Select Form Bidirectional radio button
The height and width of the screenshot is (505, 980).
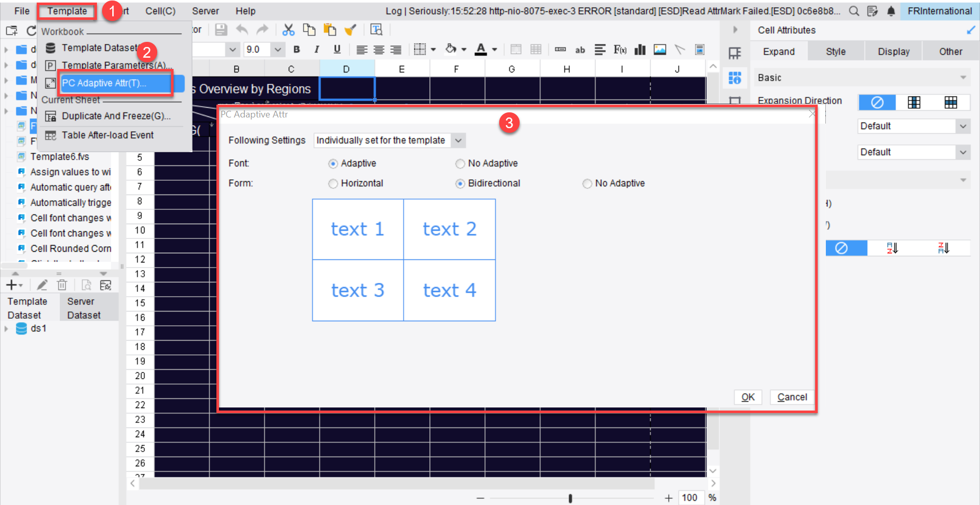pos(460,183)
